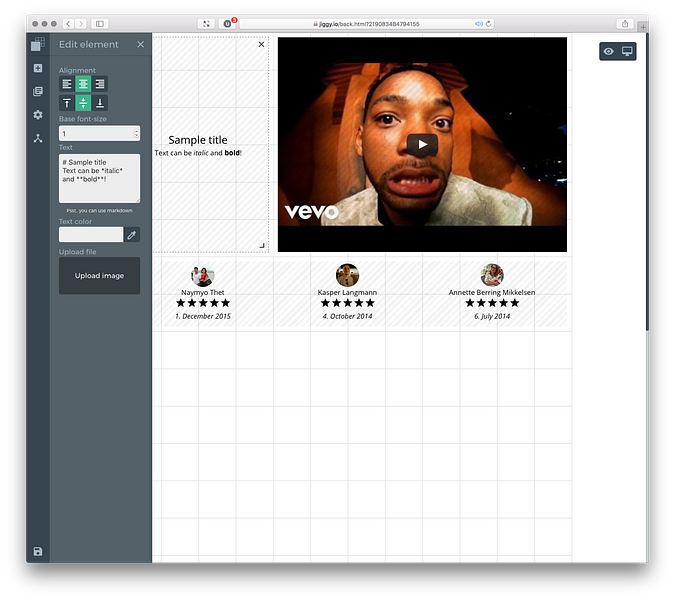Mute tab audio via the speaker icon
The image size is (675, 600).
click(478, 24)
